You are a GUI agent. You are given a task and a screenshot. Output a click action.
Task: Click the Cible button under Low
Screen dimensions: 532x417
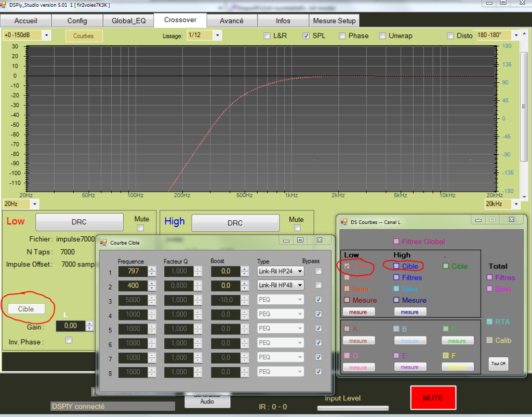(26, 308)
